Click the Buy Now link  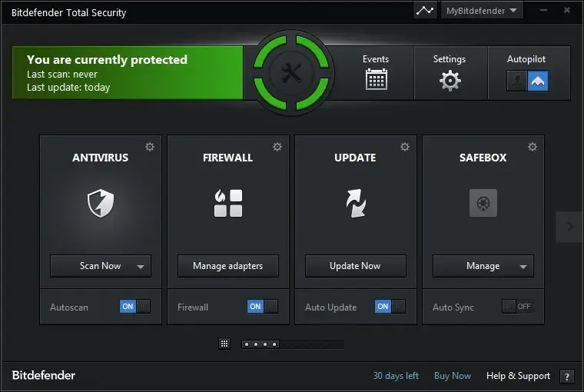(453, 376)
